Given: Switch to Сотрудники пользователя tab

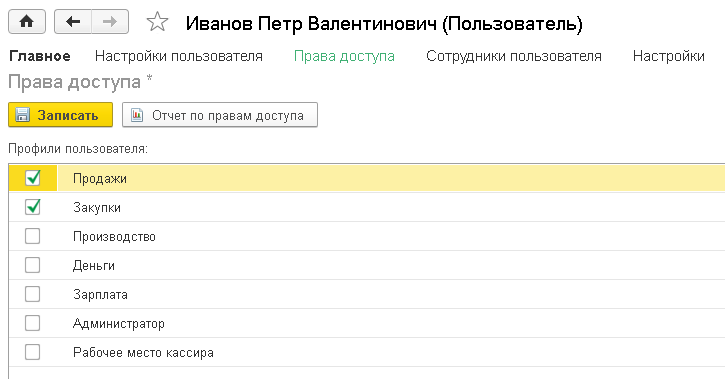Looking at the screenshot, I should (x=514, y=56).
